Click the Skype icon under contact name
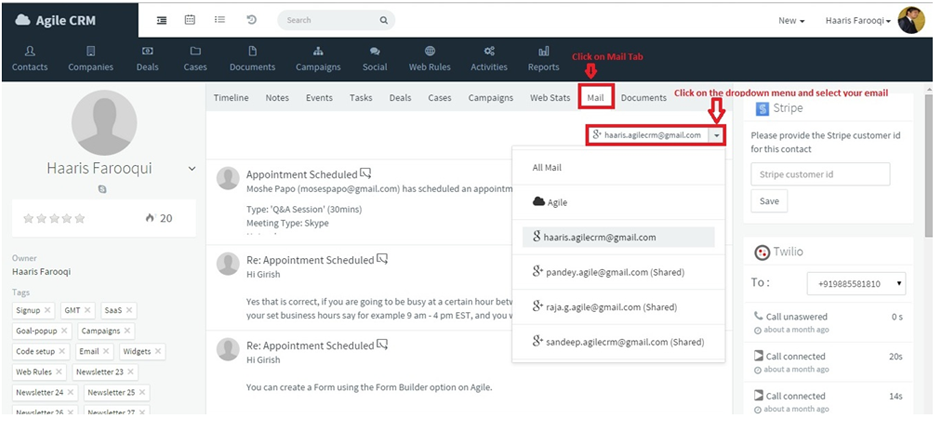The width and height of the screenshot is (936, 432). coord(102,189)
